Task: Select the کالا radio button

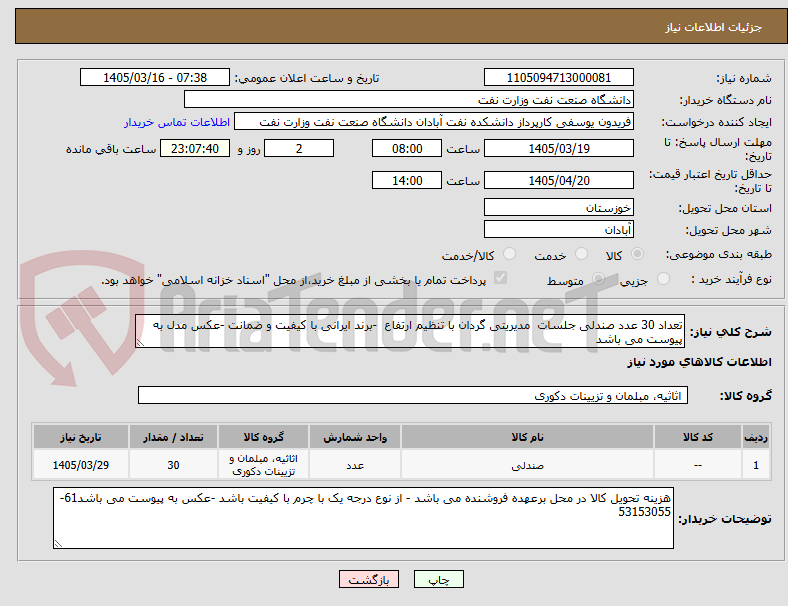Action: (x=637, y=254)
